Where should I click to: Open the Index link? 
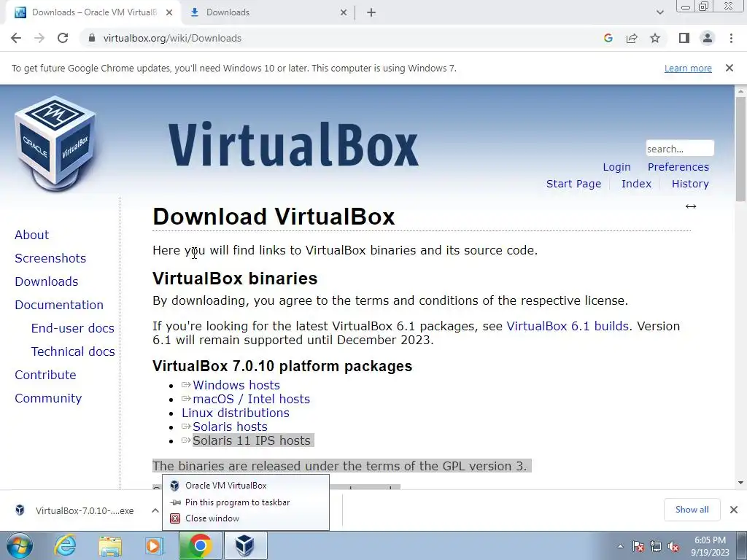(x=636, y=184)
